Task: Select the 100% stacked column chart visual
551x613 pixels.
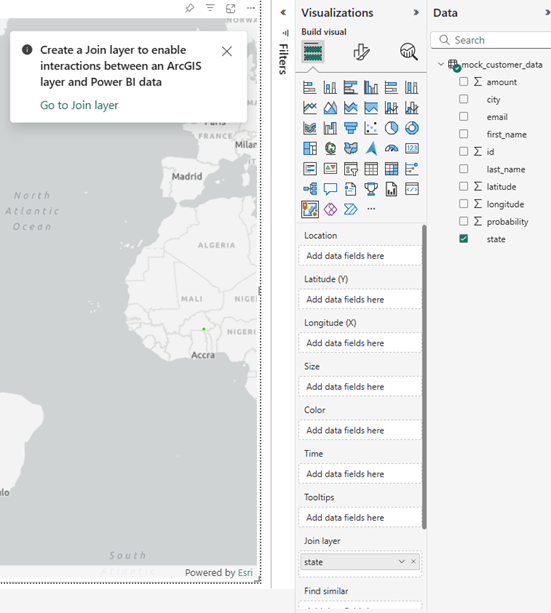Action: click(x=411, y=87)
